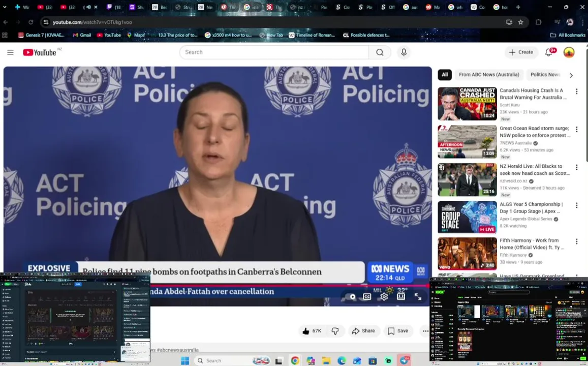Open Canada's Housing Crash video thumbnail
The width and height of the screenshot is (588, 366).
[x=467, y=104]
